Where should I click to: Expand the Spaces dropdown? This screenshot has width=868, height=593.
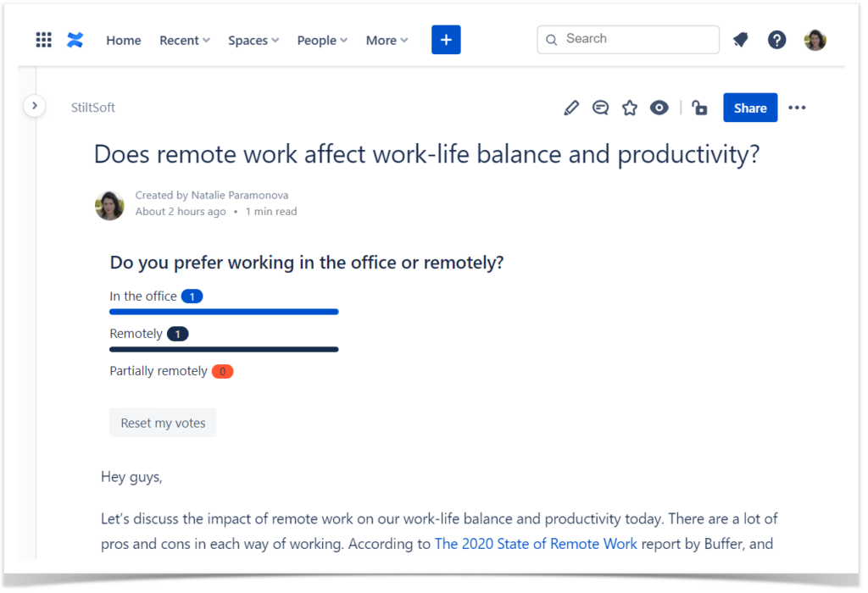(253, 40)
